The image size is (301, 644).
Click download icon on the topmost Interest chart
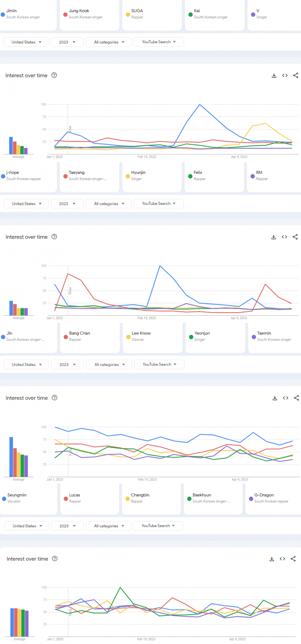click(x=274, y=76)
